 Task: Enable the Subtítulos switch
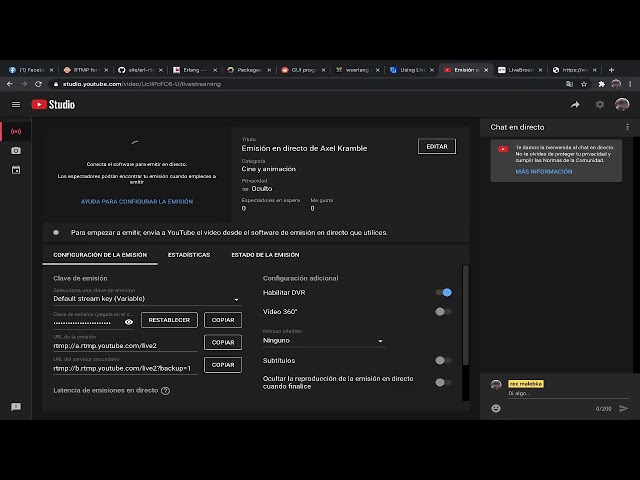click(x=444, y=360)
